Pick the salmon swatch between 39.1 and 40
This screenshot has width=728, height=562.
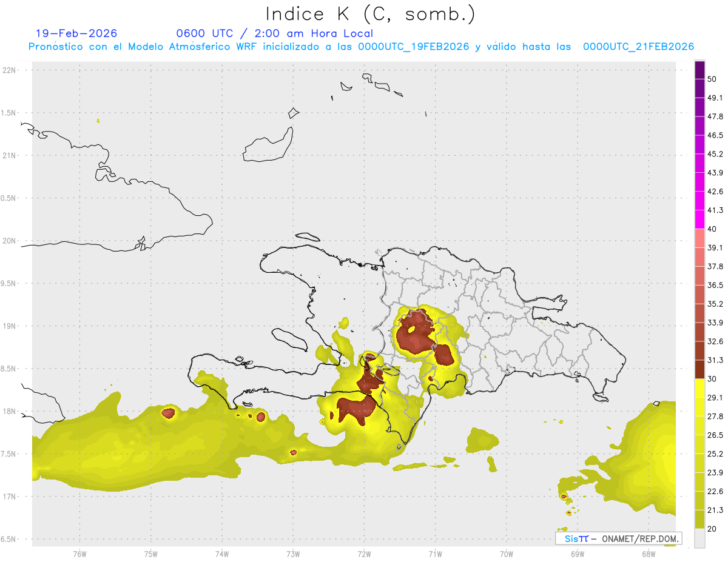(x=699, y=238)
